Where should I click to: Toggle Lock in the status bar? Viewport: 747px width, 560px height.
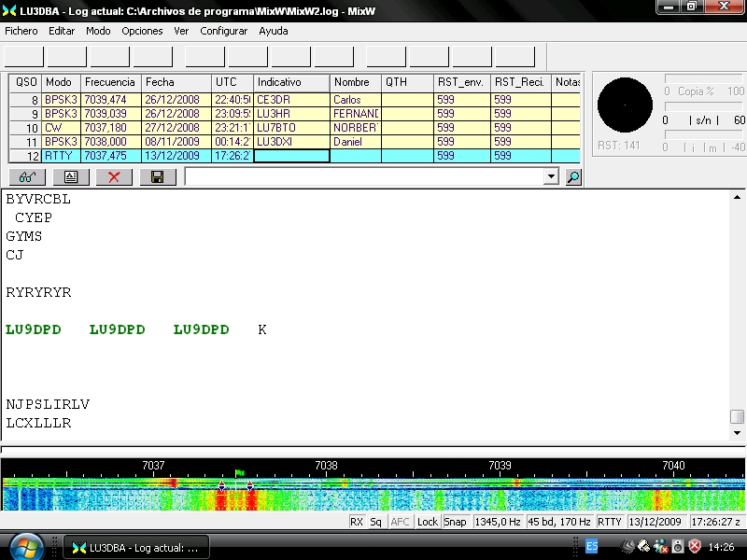click(x=427, y=522)
